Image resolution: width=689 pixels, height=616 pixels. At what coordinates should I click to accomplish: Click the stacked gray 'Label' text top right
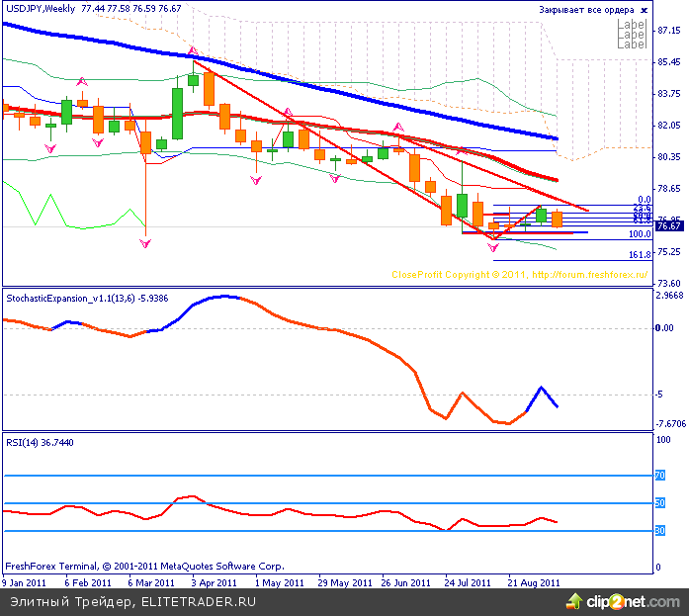point(631,35)
